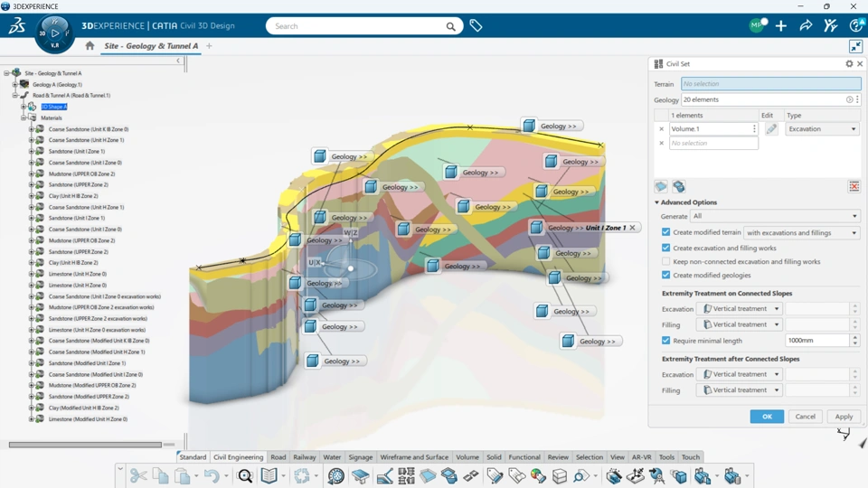
Task: Click the tree panel horizontal scrollbar
Action: (85, 445)
